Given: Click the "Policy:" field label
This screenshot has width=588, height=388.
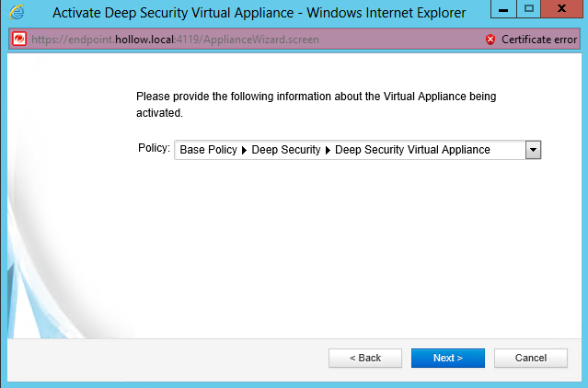Looking at the screenshot, I should (x=153, y=149).
